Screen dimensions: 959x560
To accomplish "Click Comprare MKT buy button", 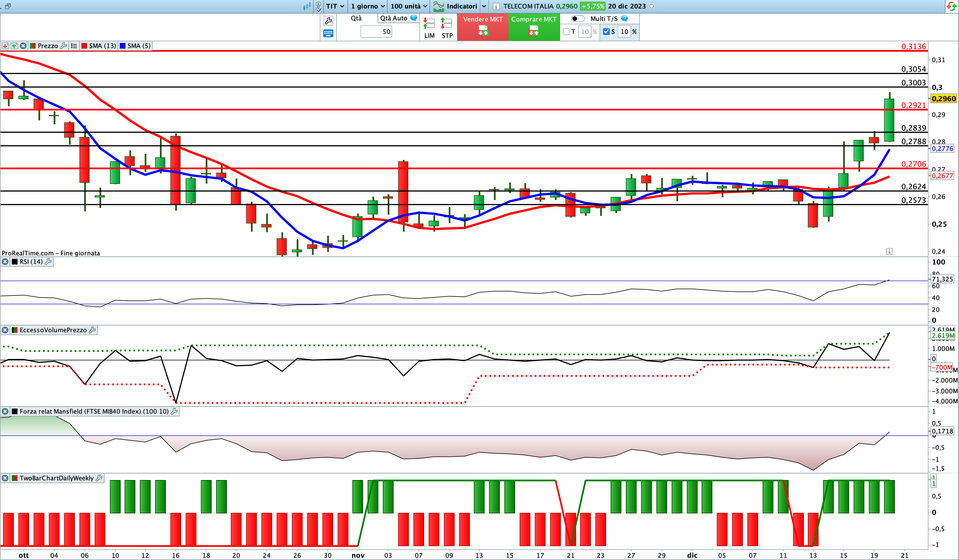I will point(534,27).
